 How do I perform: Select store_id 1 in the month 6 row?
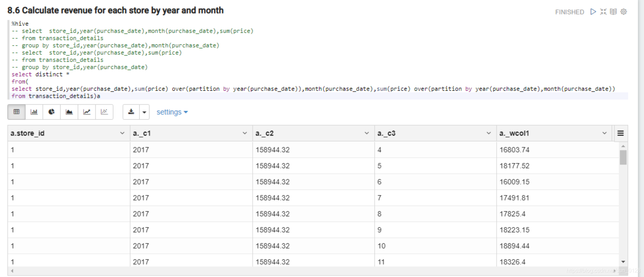pyautogui.click(x=69, y=182)
